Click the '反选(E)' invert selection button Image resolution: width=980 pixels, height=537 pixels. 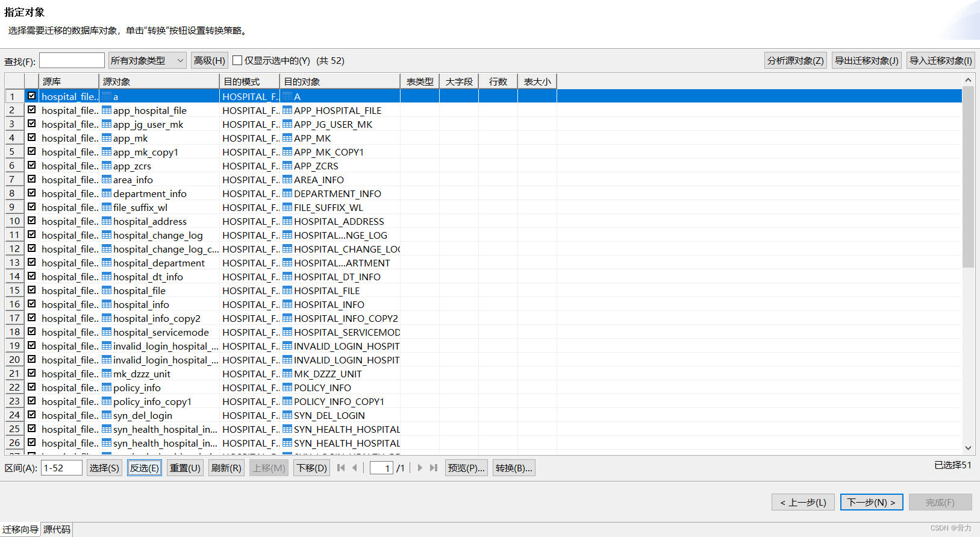145,468
